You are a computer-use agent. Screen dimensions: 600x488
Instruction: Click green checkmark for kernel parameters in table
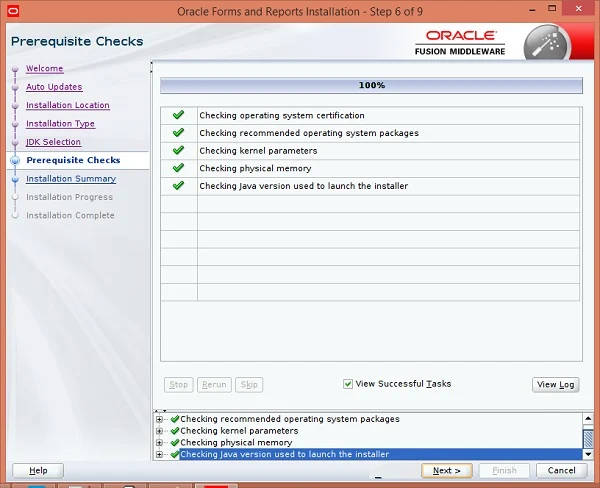[178, 150]
